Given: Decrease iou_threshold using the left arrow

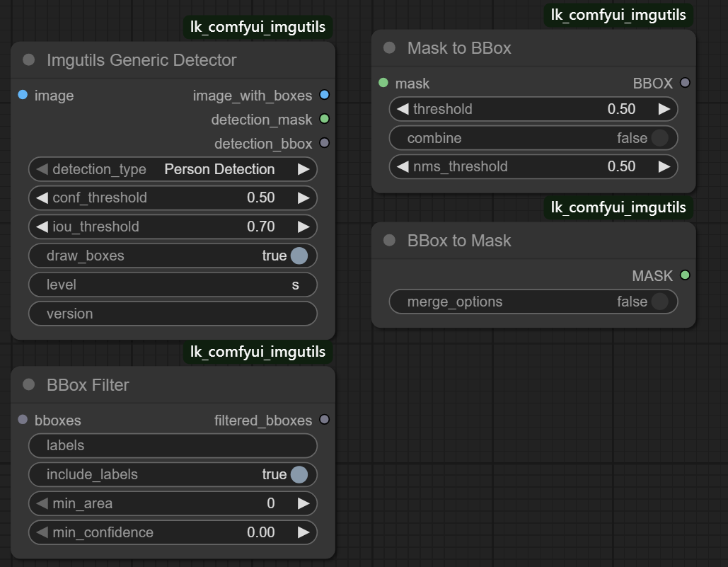Looking at the screenshot, I should click(42, 227).
